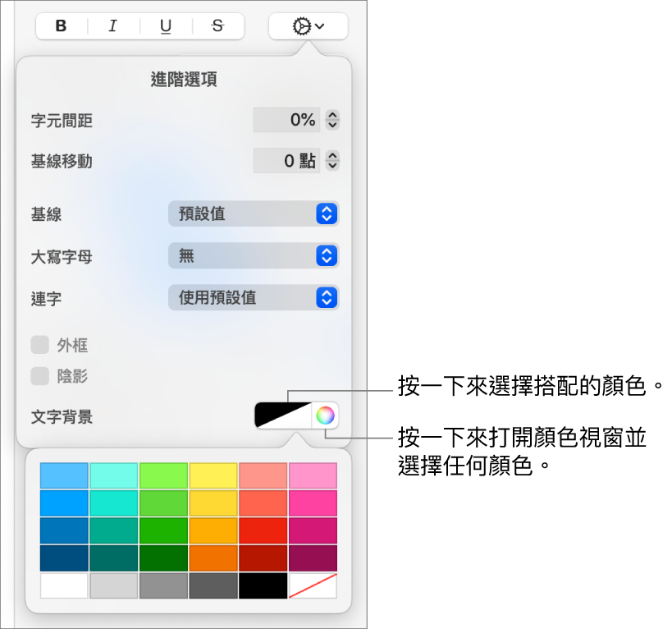The height and width of the screenshot is (629, 672).
Task: Pick the light salmon swatch
Action: coord(263,475)
